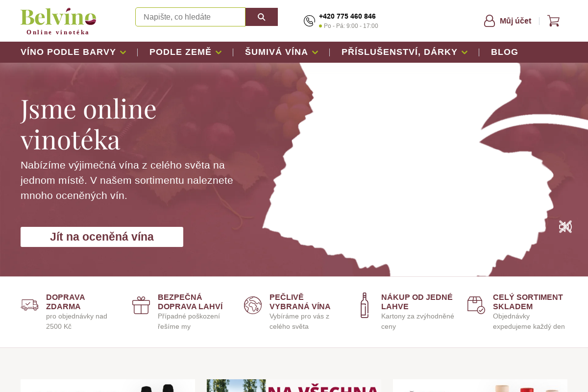Click the globe icon for selected wines

pos(253,305)
